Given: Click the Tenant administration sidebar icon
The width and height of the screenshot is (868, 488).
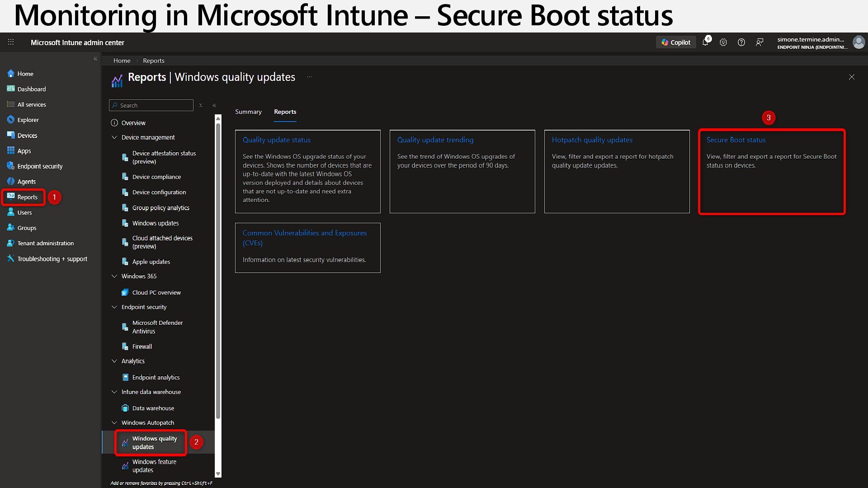Looking at the screenshot, I should [11, 243].
